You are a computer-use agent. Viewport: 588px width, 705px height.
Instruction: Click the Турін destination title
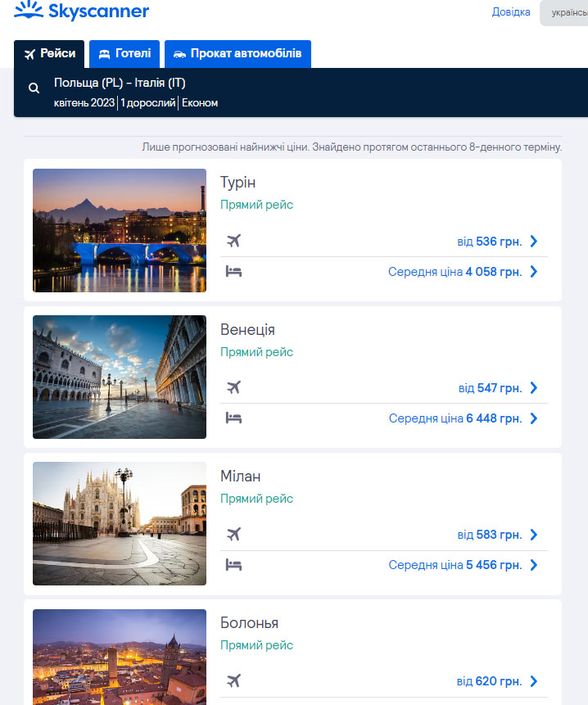(x=237, y=183)
